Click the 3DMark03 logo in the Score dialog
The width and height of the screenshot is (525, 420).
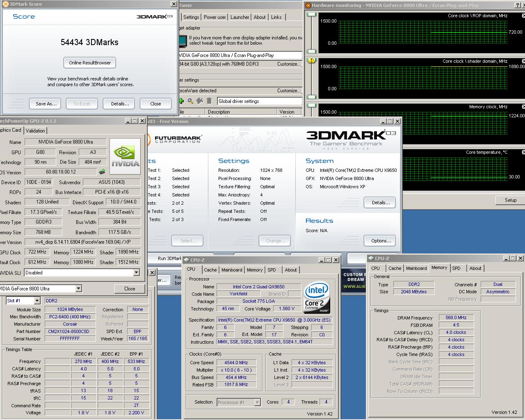155,16
